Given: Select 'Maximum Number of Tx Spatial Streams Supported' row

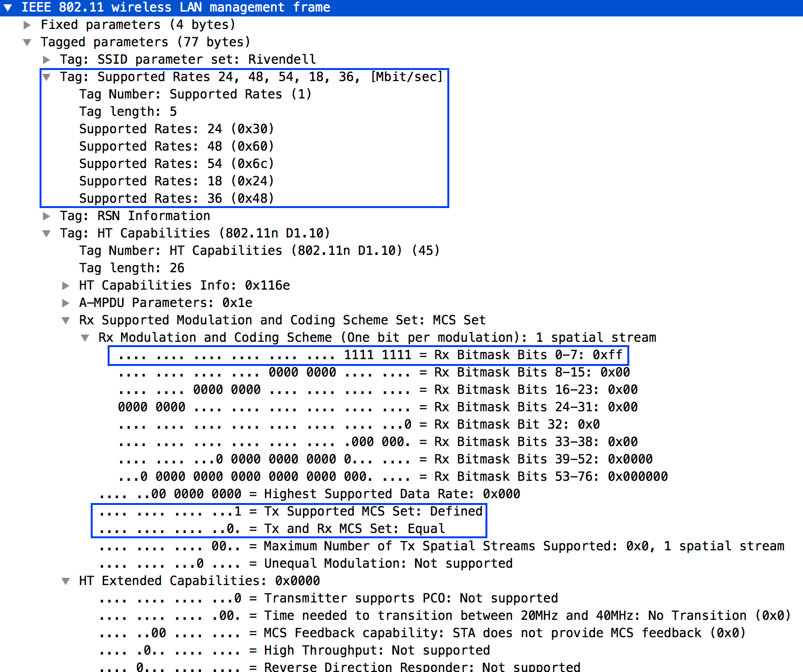Looking at the screenshot, I should (442, 546).
